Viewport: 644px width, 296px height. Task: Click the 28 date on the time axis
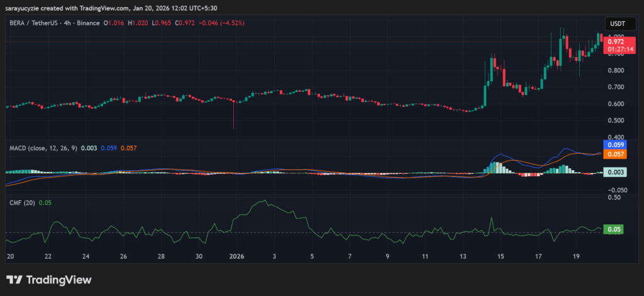tap(161, 257)
